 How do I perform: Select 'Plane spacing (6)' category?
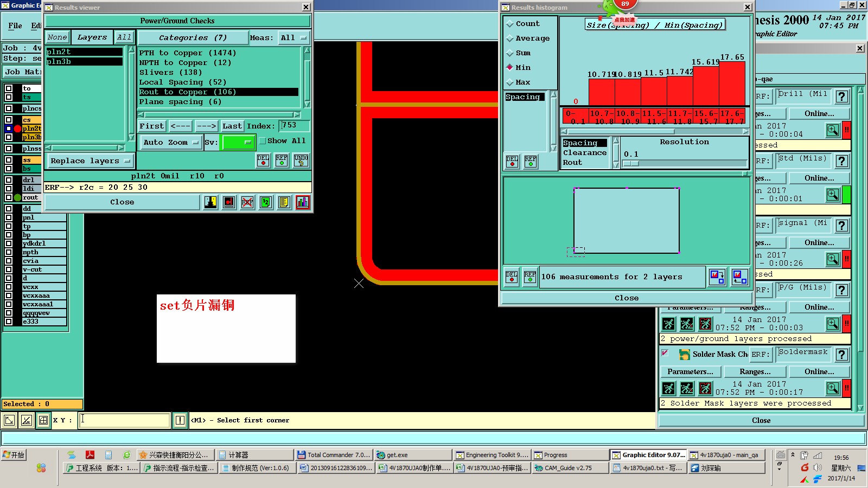(180, 102)
